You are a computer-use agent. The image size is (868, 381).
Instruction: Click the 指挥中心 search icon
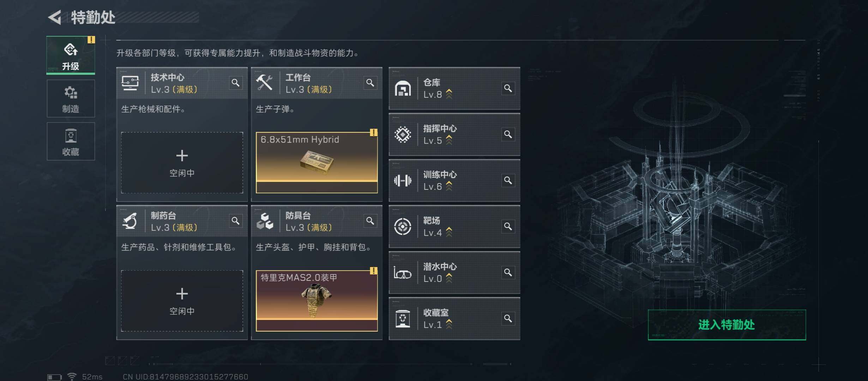pos(508,134)
